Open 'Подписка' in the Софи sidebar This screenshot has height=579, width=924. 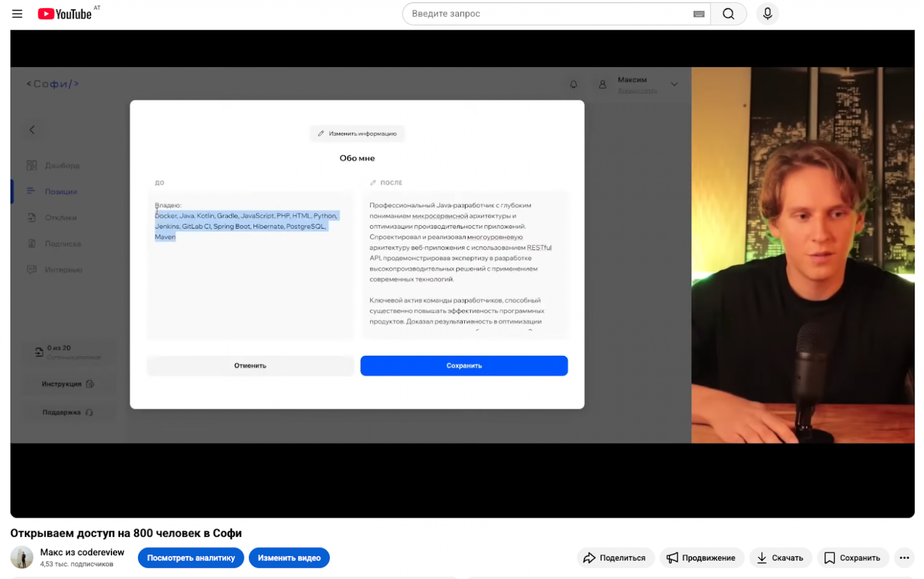tap(54, 244)
